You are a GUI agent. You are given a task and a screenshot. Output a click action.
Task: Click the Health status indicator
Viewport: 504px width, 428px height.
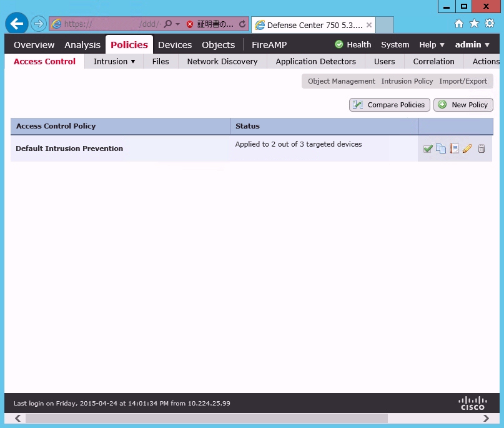353,45
